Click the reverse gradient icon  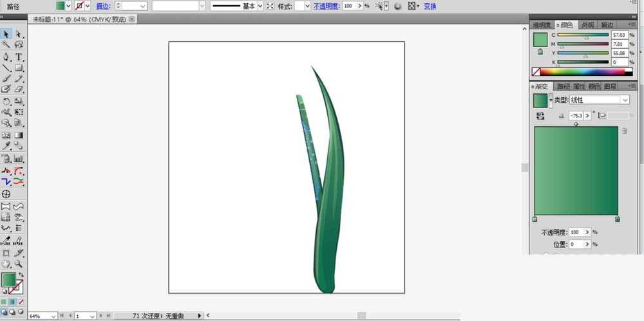[x=540, y=116]
